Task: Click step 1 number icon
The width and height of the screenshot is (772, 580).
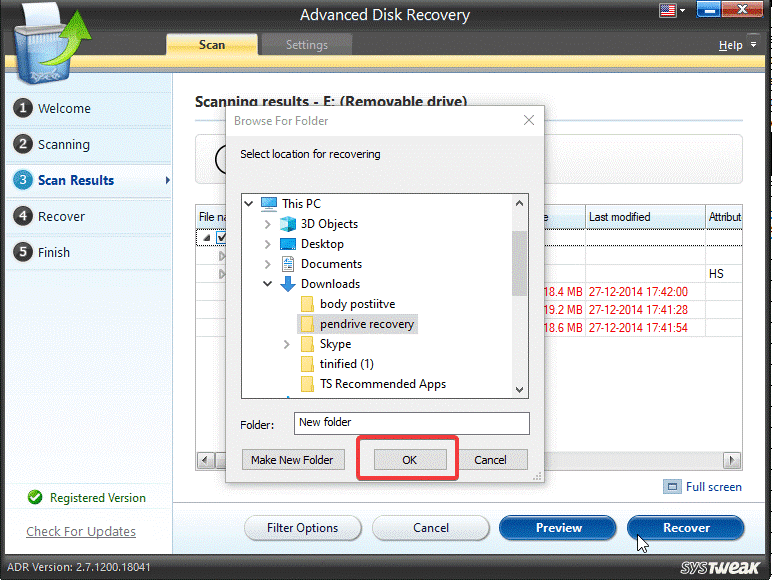Action: click(x=23, y=108)
